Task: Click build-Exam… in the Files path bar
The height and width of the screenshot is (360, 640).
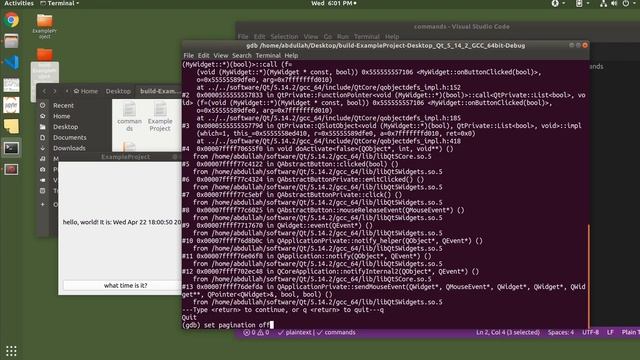Action: click(160, 91)
